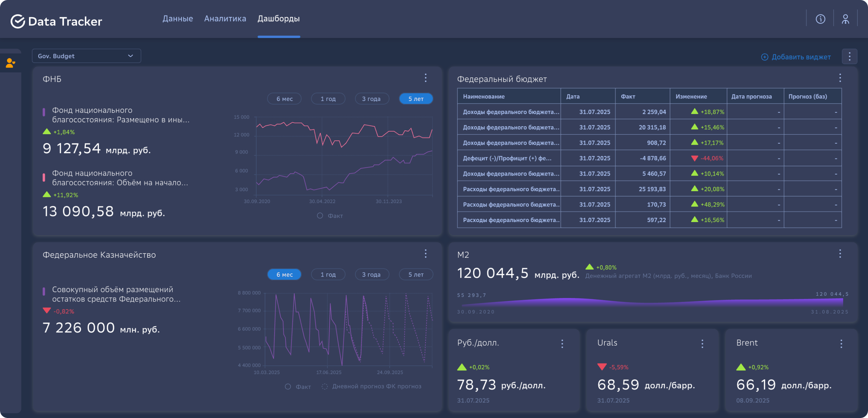Click the Добавить виджет button
Image resolution: width=868 pixels, height=418 pixels.
(796, 57)
